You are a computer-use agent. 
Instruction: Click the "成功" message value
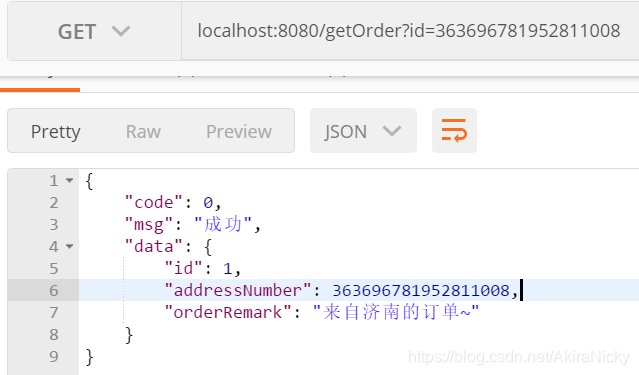(223, 224)
